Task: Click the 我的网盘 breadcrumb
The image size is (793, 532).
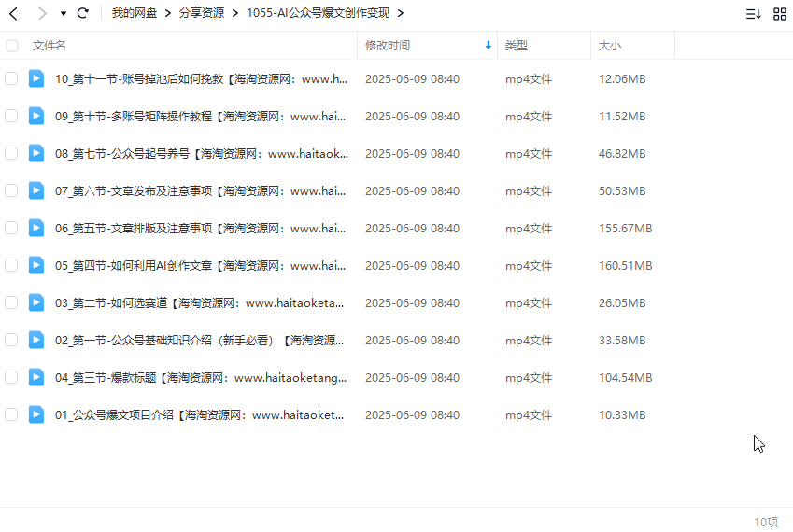Action: pos(134,13)
